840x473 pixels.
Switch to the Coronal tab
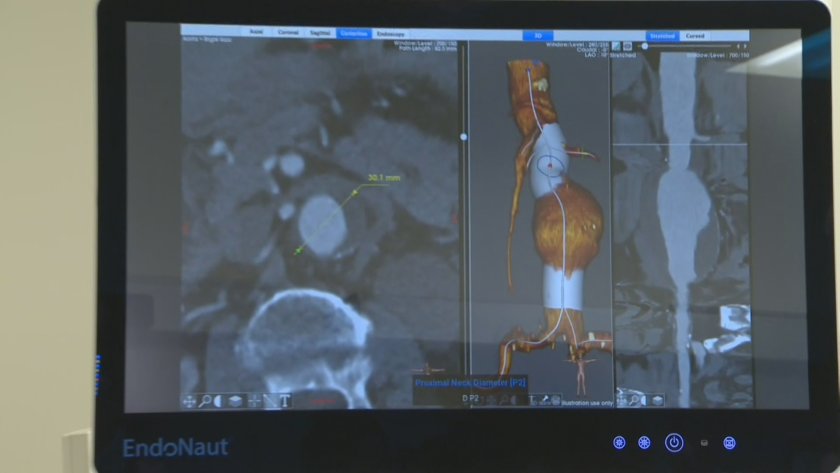pos(288,34)
